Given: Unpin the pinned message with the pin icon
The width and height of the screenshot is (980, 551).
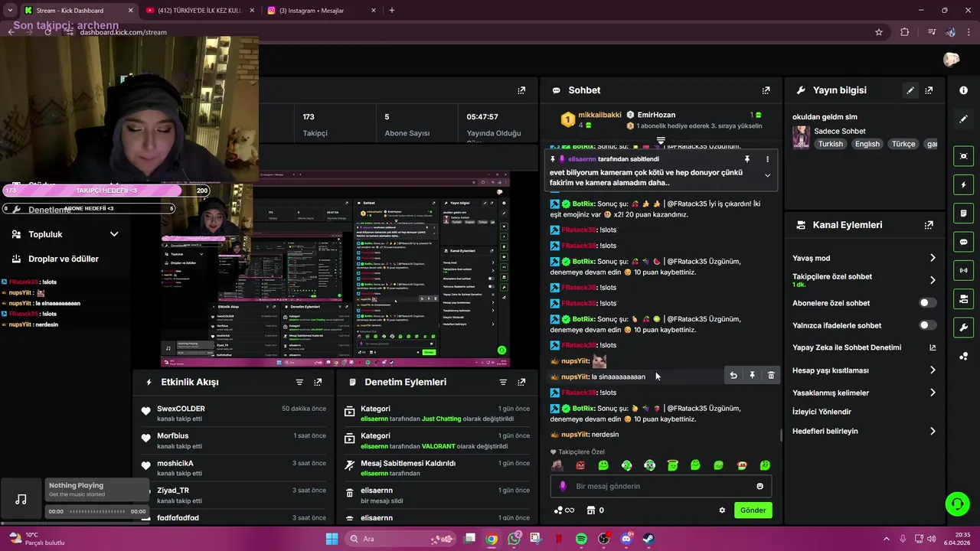Looking at the screenshot, I should tap(747, 159).
